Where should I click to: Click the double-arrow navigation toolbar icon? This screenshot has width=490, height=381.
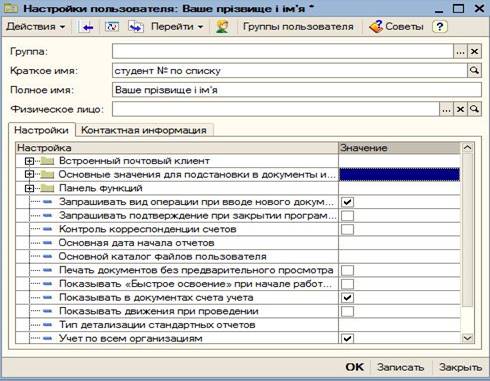[x=136, y=27]
